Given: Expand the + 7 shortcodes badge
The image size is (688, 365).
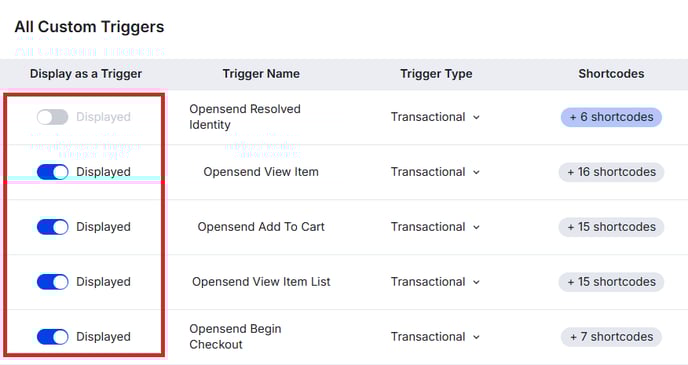Looking at the screenshot, I should [611, 336].
